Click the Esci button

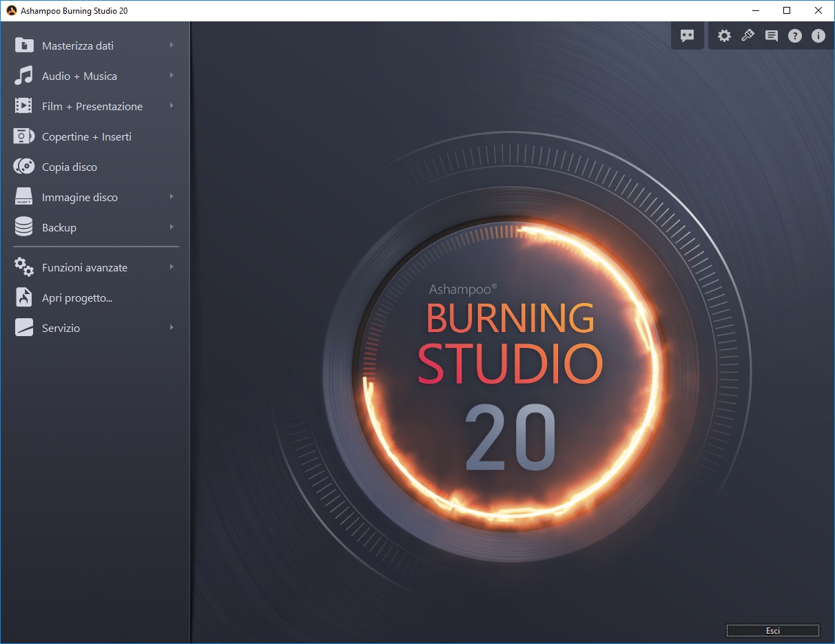pyautogui.click(x=773, y=630)
